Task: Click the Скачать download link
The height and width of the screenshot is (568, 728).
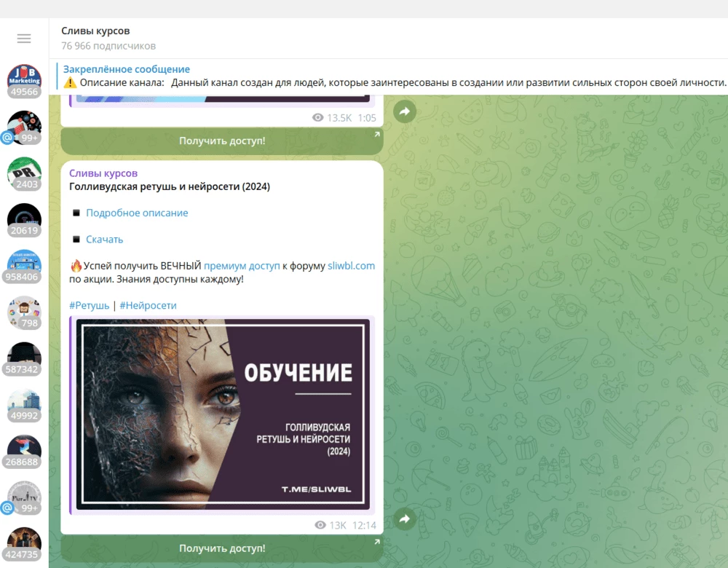Action: tap(104, 239)
